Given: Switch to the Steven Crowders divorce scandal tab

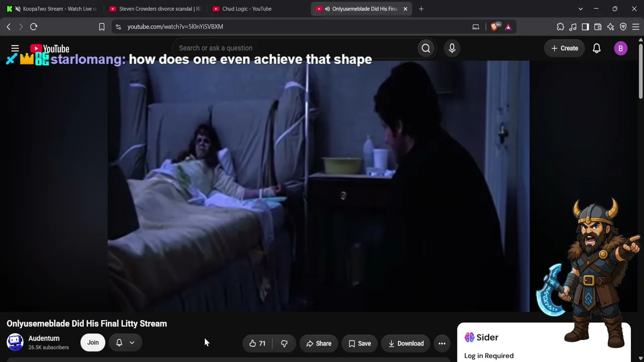Looking at the screenshot, I should (155, 9).
